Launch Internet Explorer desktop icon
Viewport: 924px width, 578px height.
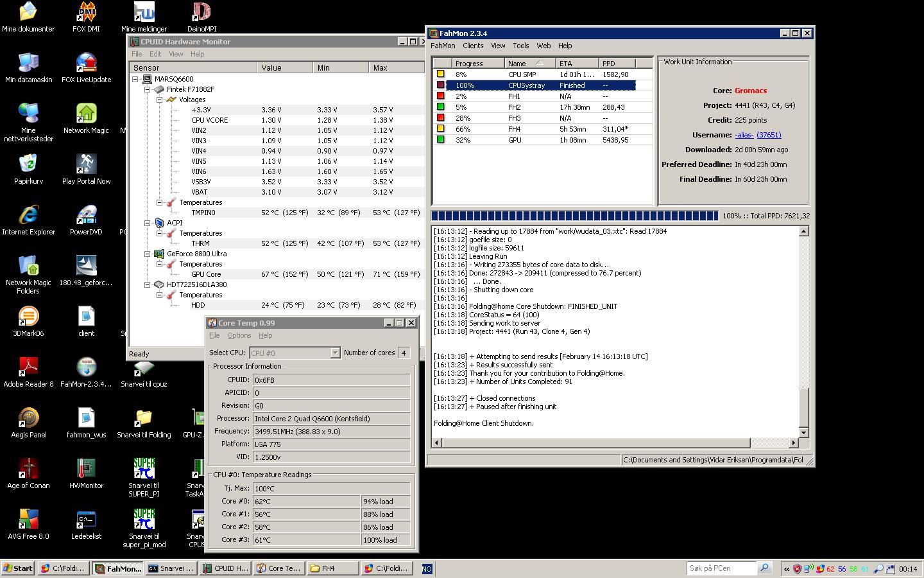click(x=28, y=220)
